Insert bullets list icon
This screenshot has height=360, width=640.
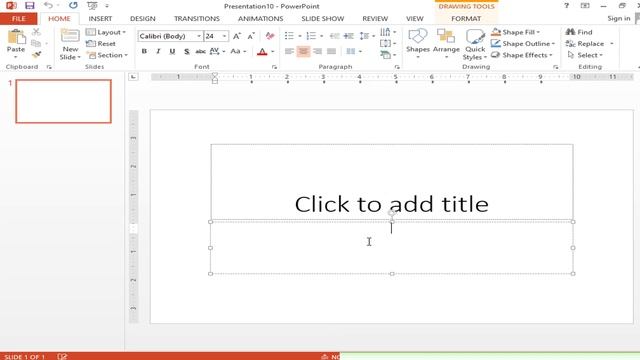[x=289, y=36]
